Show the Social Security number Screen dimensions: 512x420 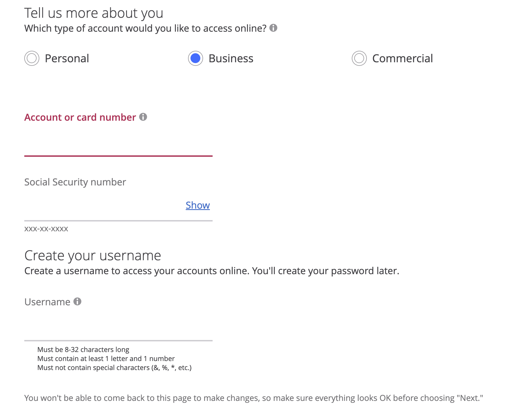tap(198, 205)
